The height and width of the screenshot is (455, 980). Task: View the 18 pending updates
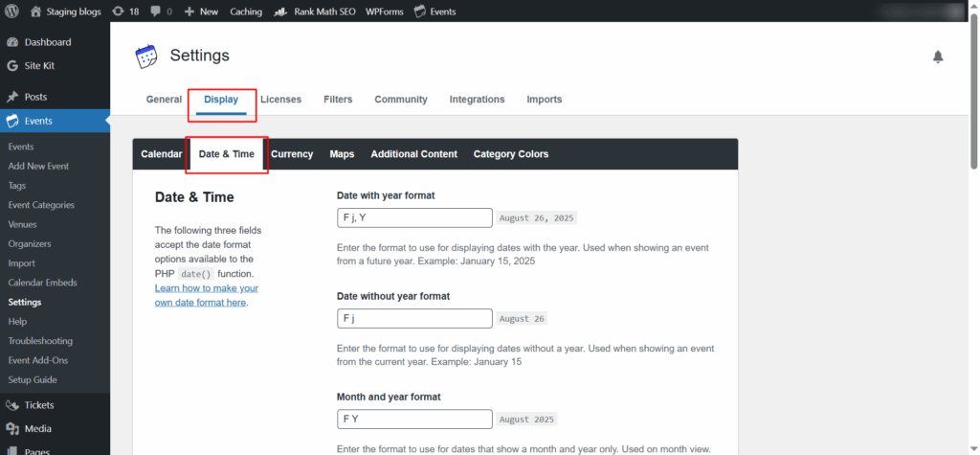click(125, 11)
